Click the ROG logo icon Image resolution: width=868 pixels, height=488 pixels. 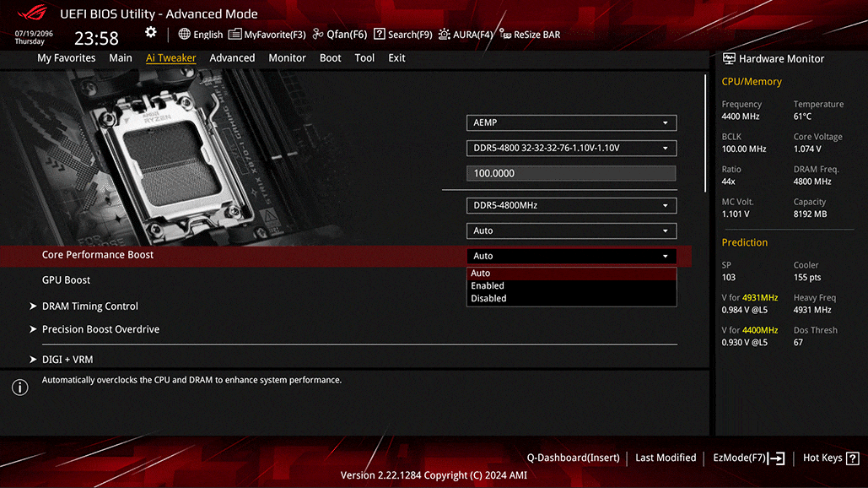[32, 13]
